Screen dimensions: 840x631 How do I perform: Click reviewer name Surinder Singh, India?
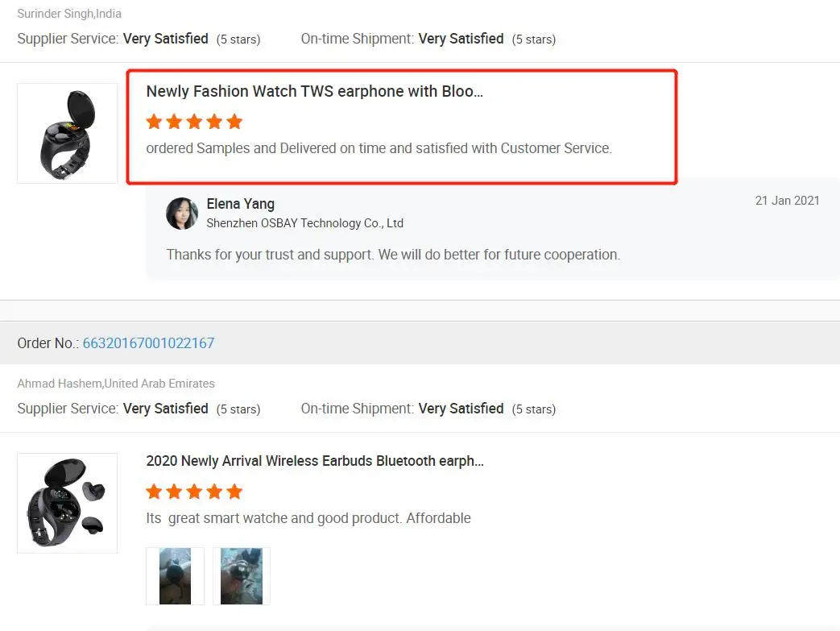[x=69, y=14]
